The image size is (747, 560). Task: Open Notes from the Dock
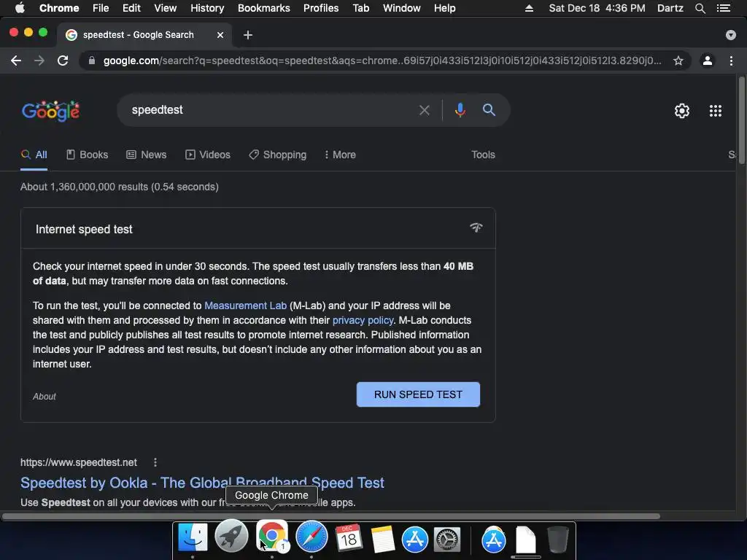382,539
